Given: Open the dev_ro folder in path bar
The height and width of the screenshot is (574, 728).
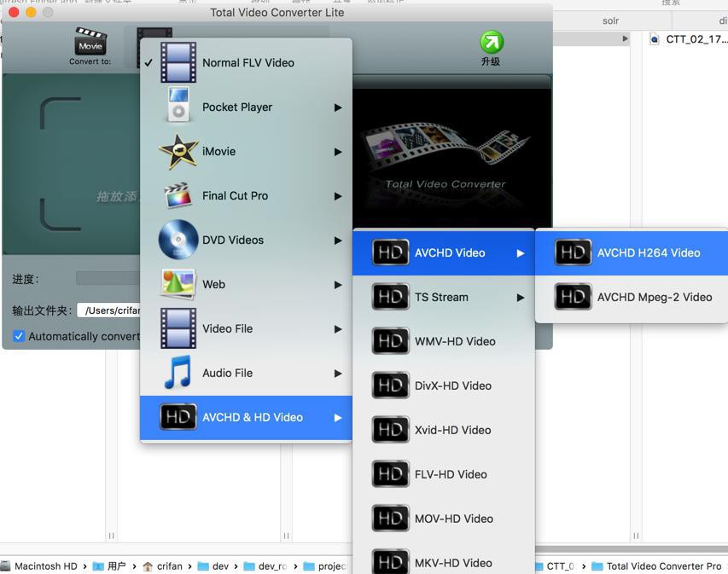Looking at the screenshot, I should click(265, 566).
